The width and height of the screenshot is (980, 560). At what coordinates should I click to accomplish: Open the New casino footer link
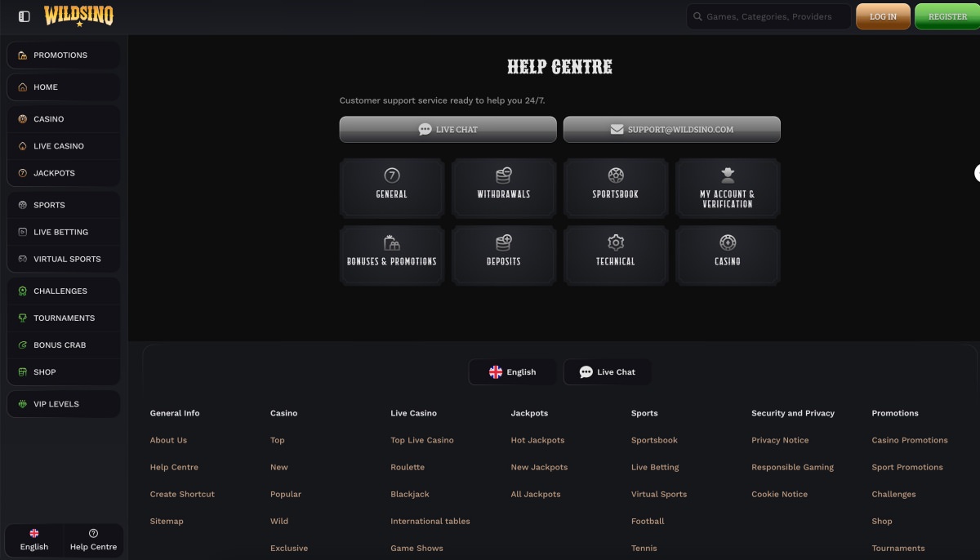(x=279, y=467)
